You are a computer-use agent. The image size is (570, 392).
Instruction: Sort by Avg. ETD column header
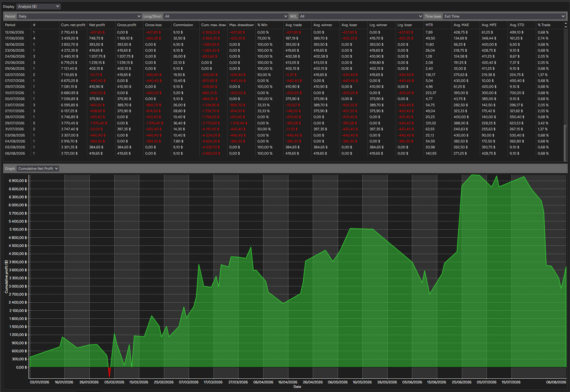coord(522,25)
